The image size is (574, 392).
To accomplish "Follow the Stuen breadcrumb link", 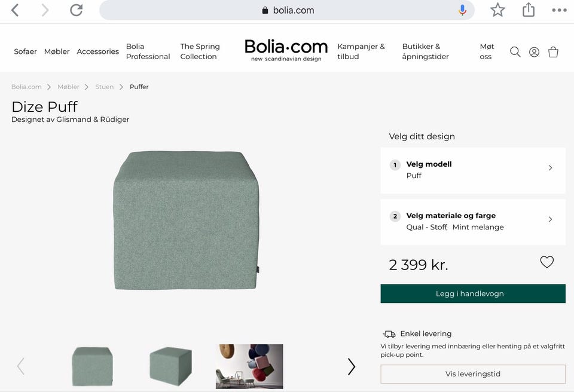I will (104, 87).
